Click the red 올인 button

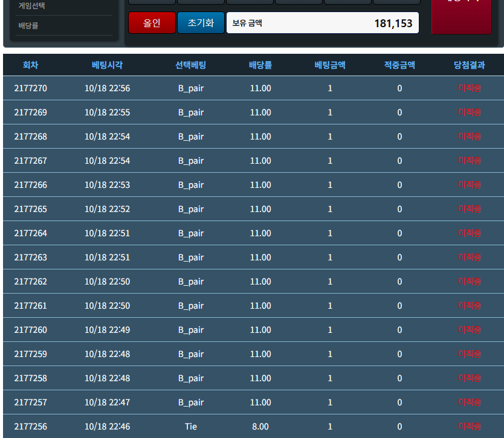(x=152, y=23)
